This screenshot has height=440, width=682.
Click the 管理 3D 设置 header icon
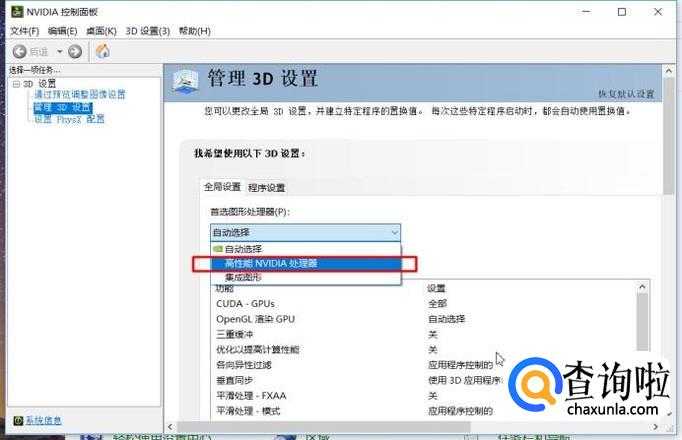[x=187, y=82]
